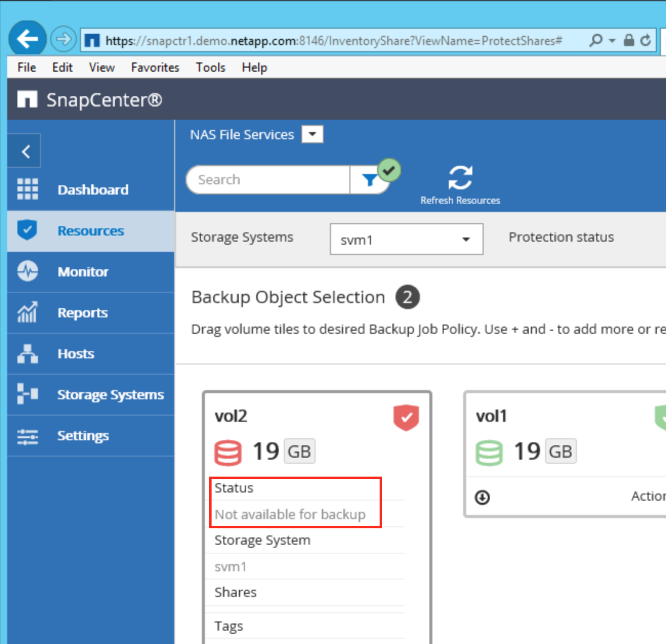The height and width of the screenshot is (644, 666).
Task: Click into the Search input field
Action: (x=266, y=180)
